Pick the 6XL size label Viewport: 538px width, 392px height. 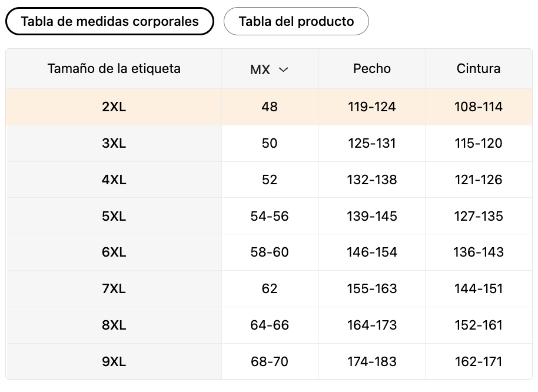coord(114,253)
